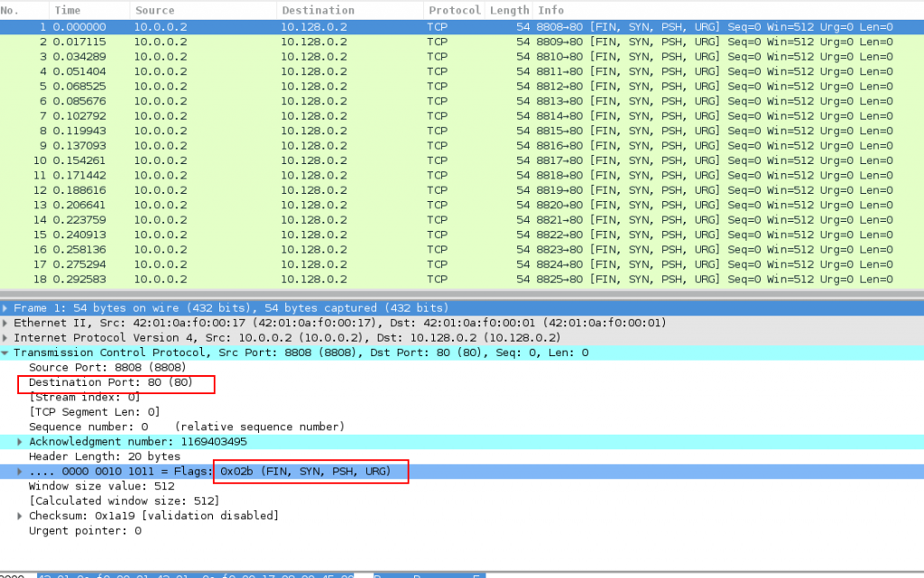Click the Info column header
This screenshot has width=924, height=578.
(550, 10)
